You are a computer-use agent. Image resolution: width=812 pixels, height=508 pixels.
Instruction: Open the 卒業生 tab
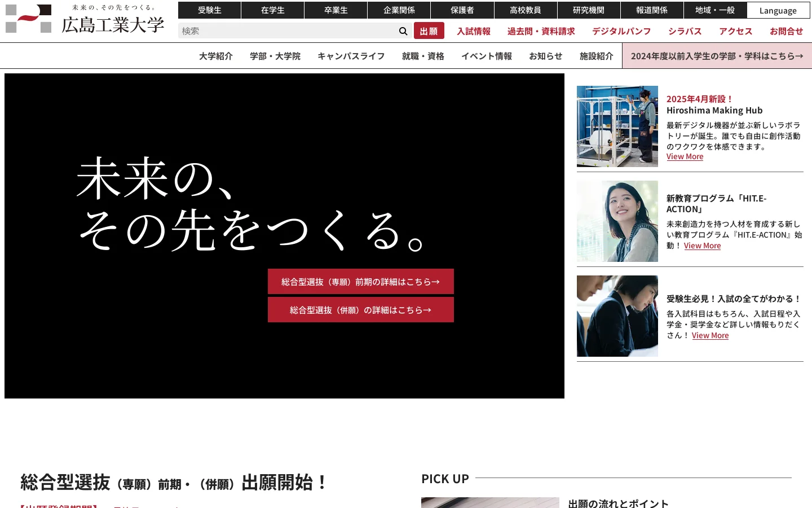(x=336, y=10)
